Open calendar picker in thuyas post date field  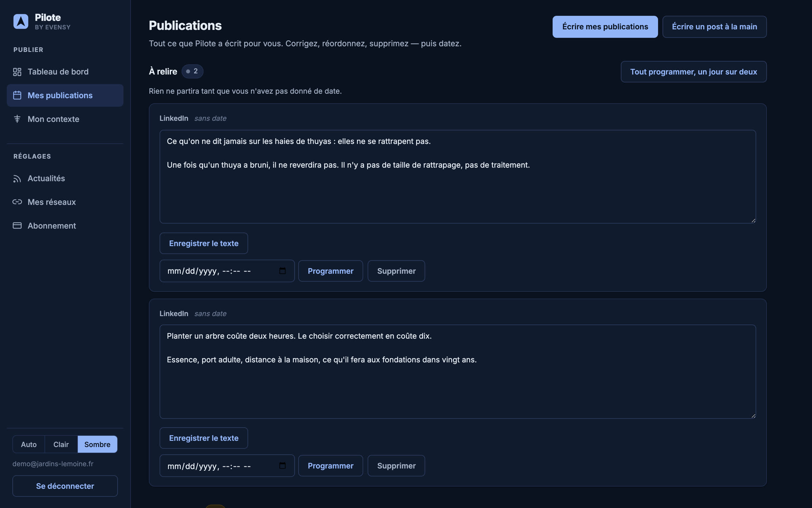coord(282,271)
